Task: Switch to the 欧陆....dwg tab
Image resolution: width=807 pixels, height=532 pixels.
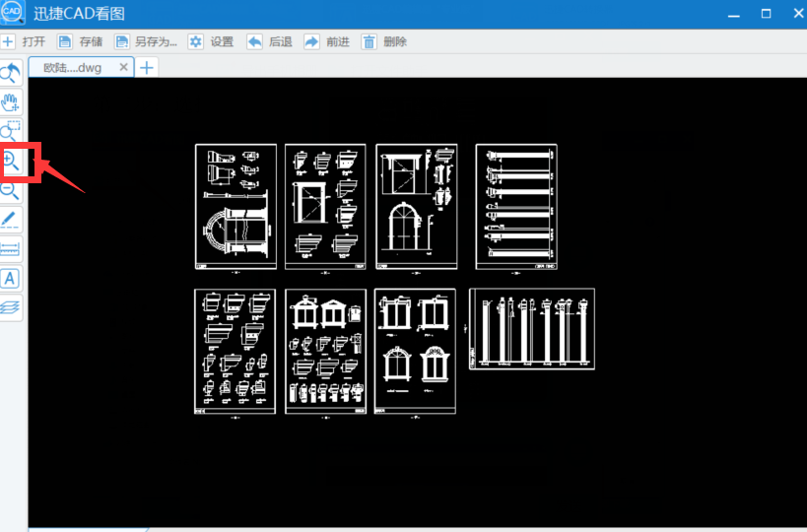Action: [73, 68]
